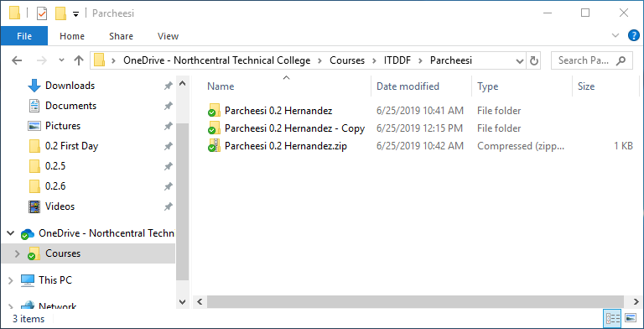Click the search magnifier icon
The width and height of the screenshot is (644, 329).
[621, 60]
